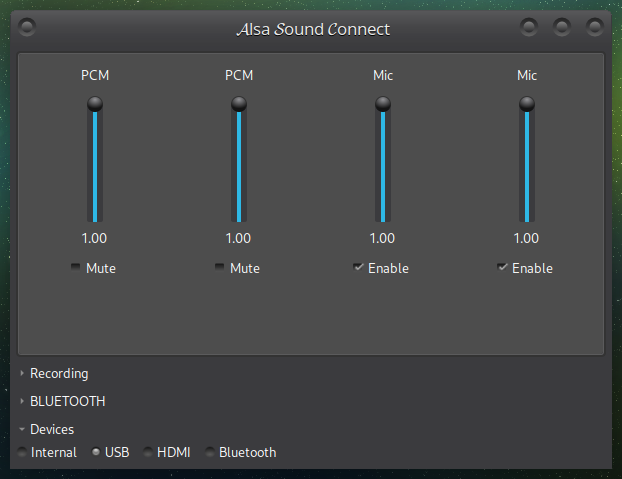This screenshot has height=479, width=622.
Task: Click the first PCM volume slider knob
Action: click(95, 104)
